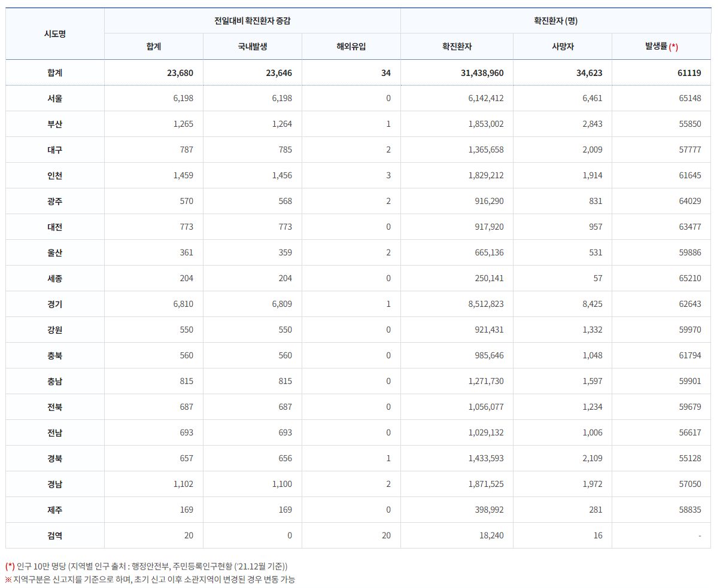Select the 광주 row label
720x588 pixels.
[x=55, y=201]
